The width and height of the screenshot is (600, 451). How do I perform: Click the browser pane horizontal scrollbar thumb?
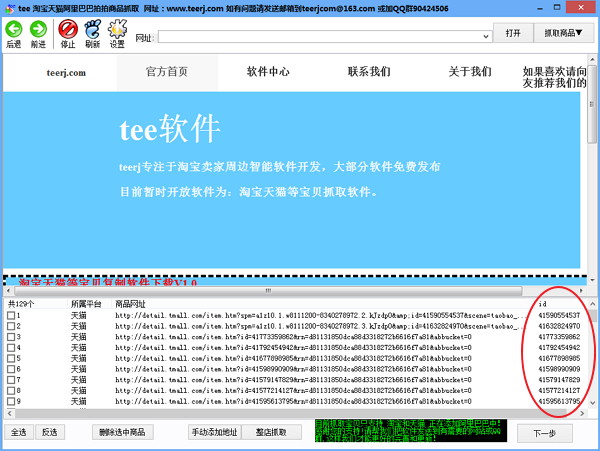268,291
